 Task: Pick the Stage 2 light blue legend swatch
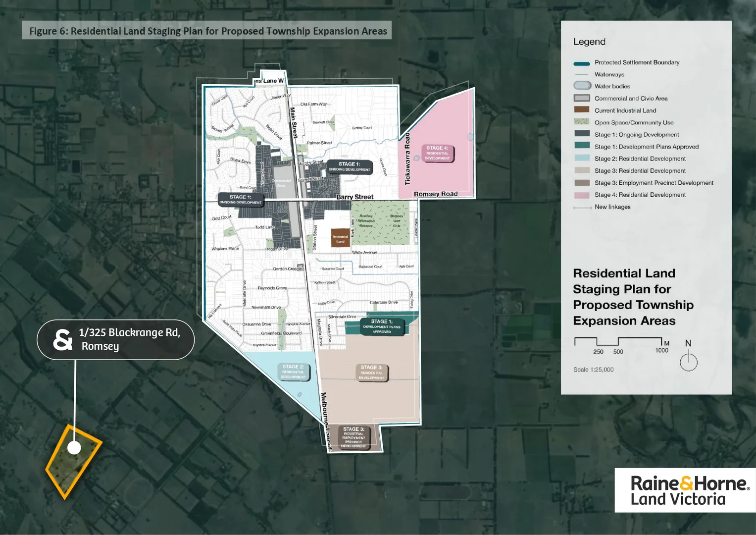(x=582, y=159)
